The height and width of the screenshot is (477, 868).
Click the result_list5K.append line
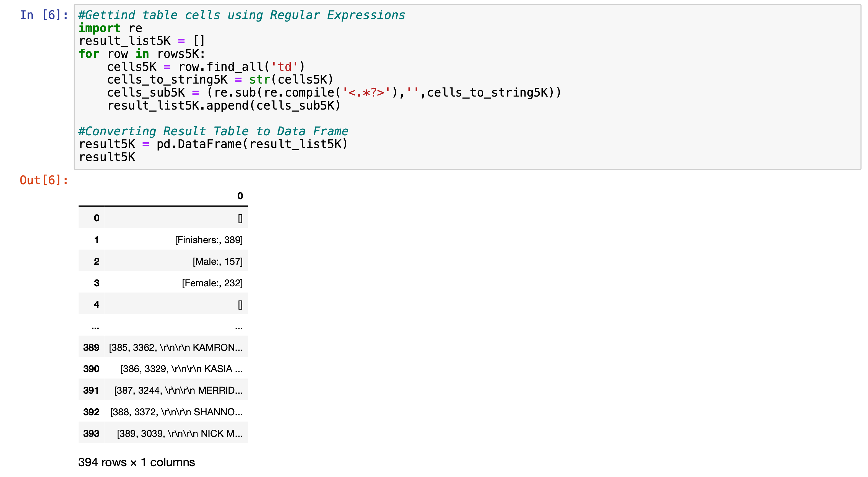pyautogui.click(x=224, y=105)
